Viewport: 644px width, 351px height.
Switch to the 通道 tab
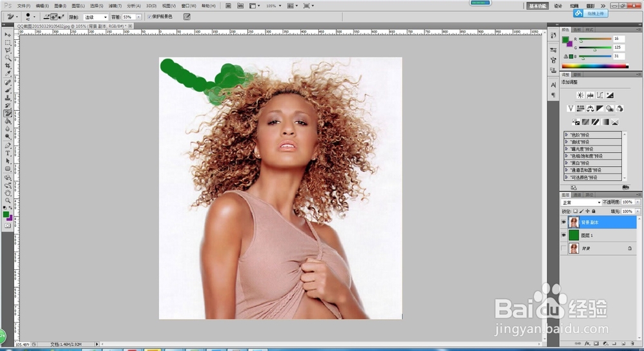pyautogui.click(x=578, y=194)
